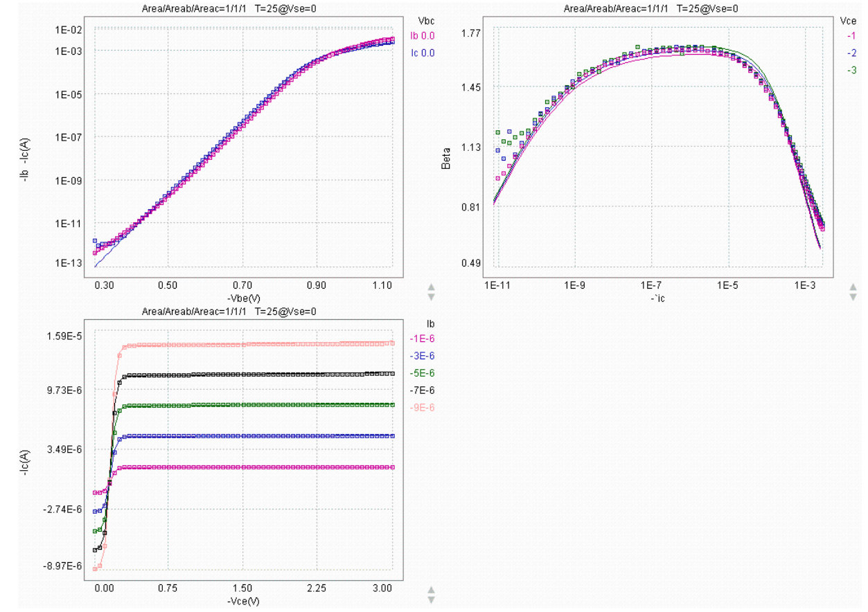Click down arrow below the Beta plot
This screenshot has width=868, height=612.
(853, 297)
